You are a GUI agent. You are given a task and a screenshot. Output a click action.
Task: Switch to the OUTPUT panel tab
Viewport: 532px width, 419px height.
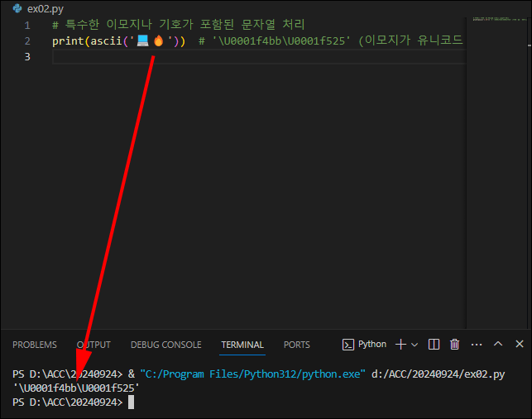[x=93, y=345]
